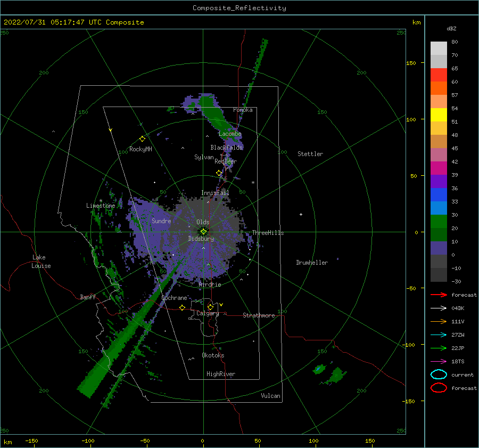Click the white plus marker east of ThreeHills

tap(301, 214)
